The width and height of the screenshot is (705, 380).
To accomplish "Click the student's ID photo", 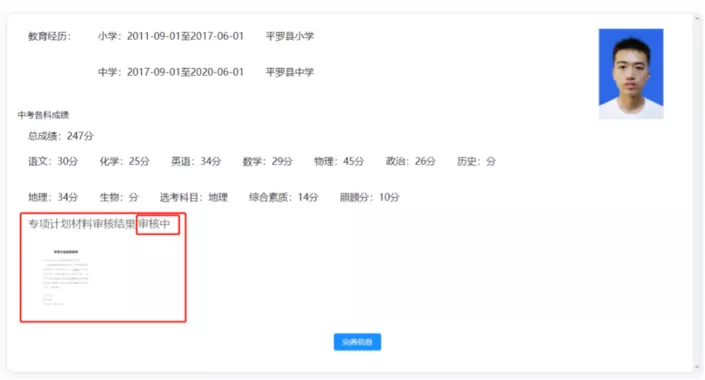I will point(631,74).
